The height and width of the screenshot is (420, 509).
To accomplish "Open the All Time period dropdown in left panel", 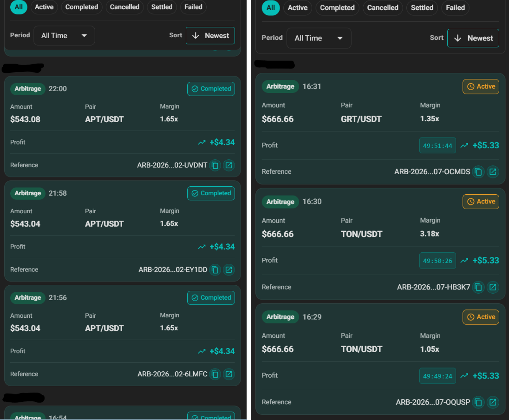I will pos(64,35).
